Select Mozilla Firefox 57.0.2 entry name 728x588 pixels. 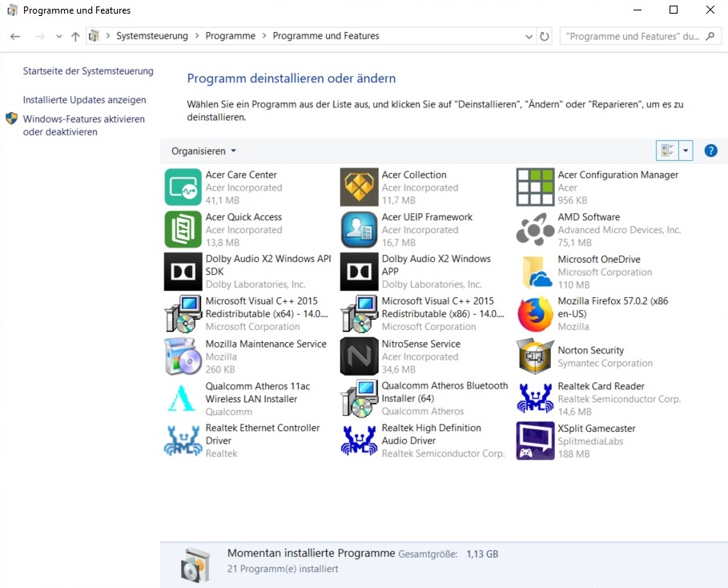pos(613,307)
